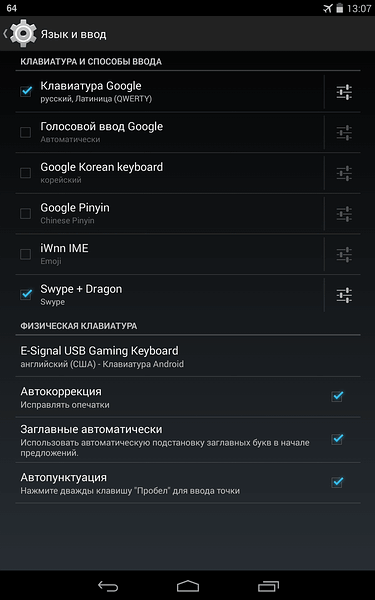Enable the Голосовой ввод Google checkbox

(x=26, y=132)
